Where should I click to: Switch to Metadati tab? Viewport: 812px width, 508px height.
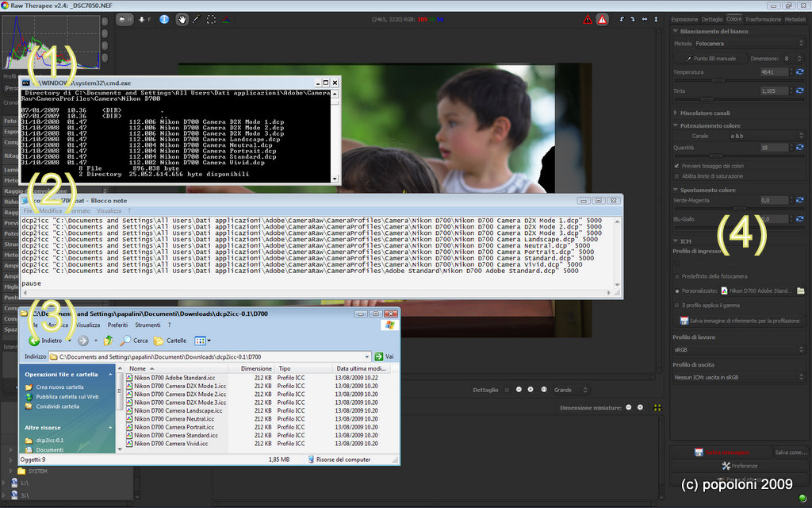pos(795,19)
